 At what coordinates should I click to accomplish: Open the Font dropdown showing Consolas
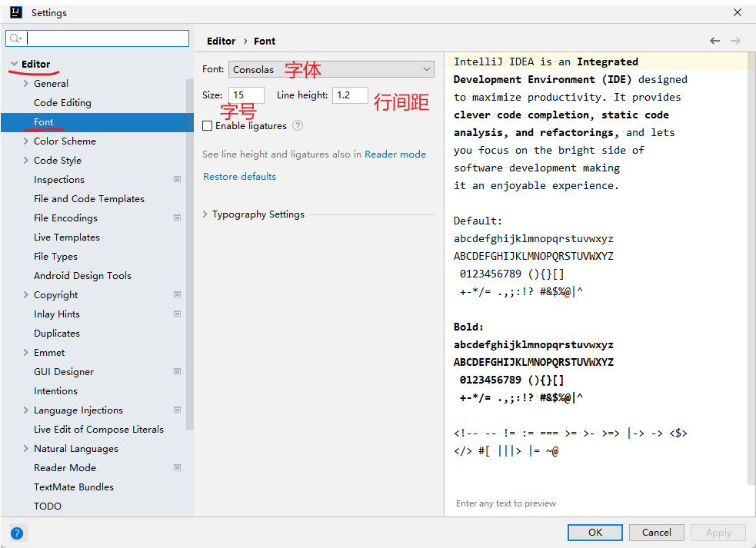[x=331, y=69]
